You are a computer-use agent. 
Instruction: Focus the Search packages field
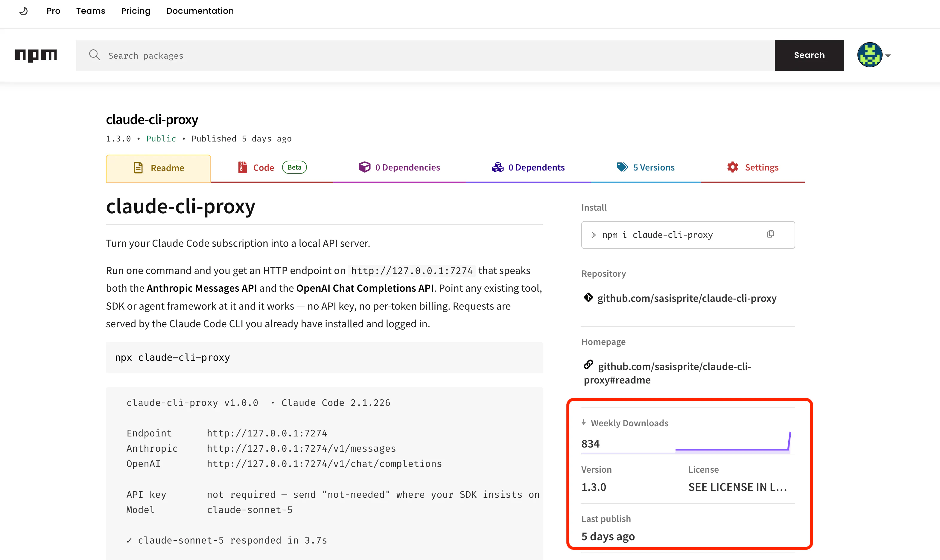425,55
